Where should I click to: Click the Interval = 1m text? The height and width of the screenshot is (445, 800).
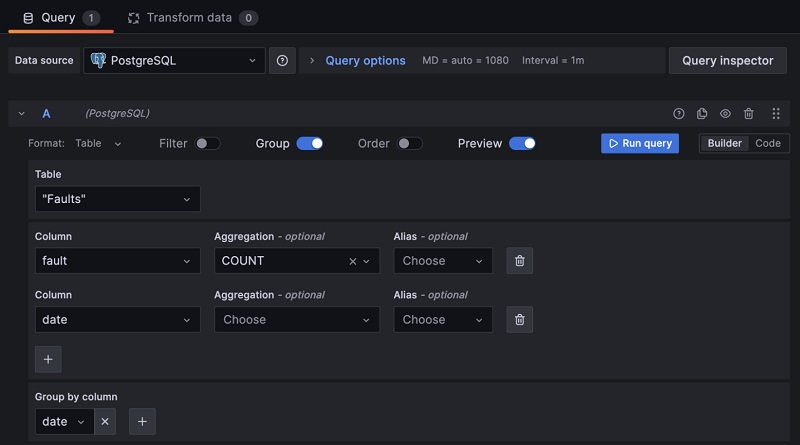coord(553,60)
